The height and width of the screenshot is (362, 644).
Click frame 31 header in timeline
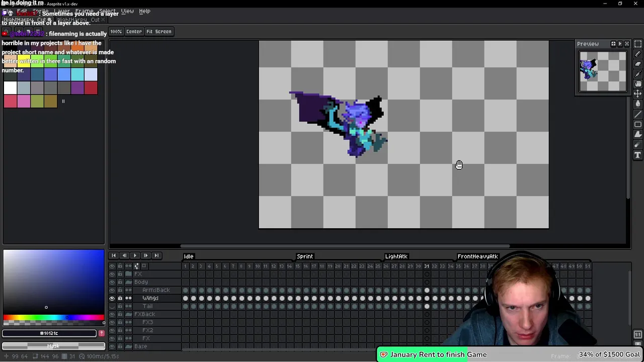(x=427, y=266)
